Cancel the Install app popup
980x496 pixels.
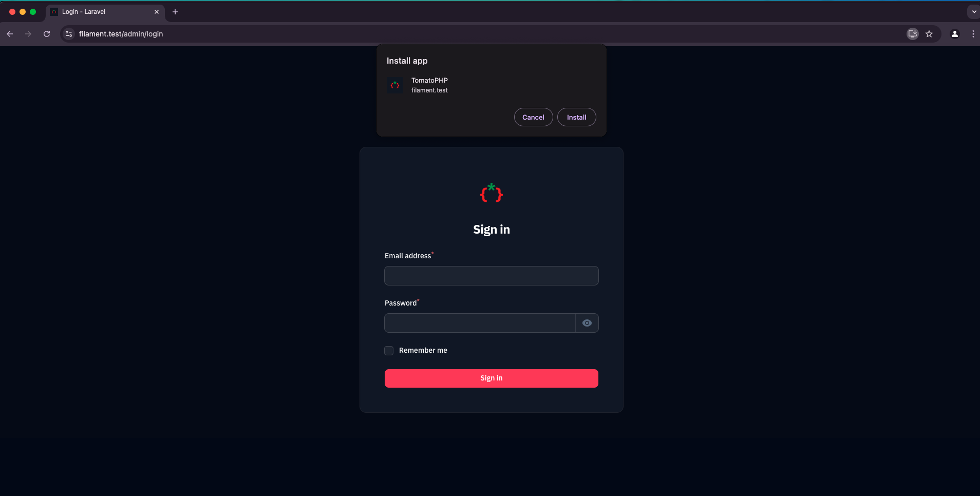pos(534,117)
